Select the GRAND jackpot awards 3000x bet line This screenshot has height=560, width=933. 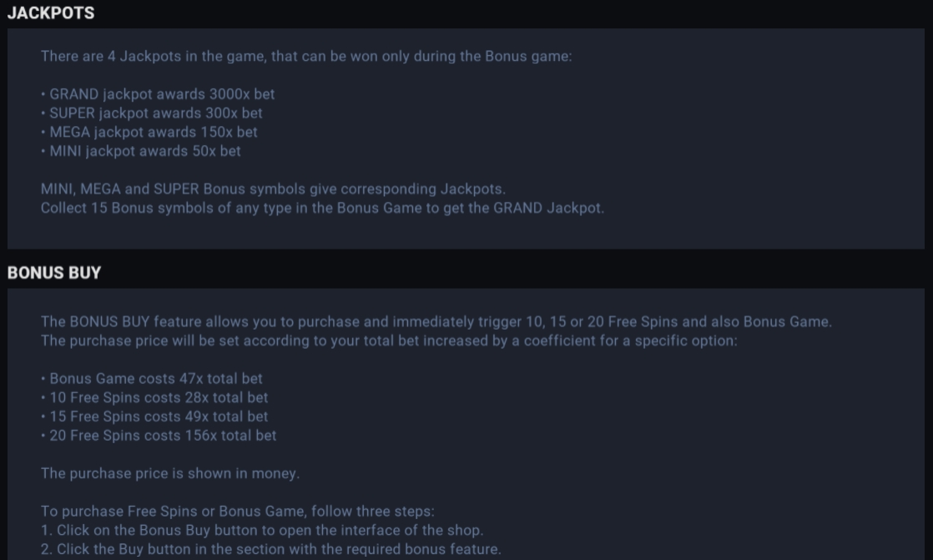[158, 94]
